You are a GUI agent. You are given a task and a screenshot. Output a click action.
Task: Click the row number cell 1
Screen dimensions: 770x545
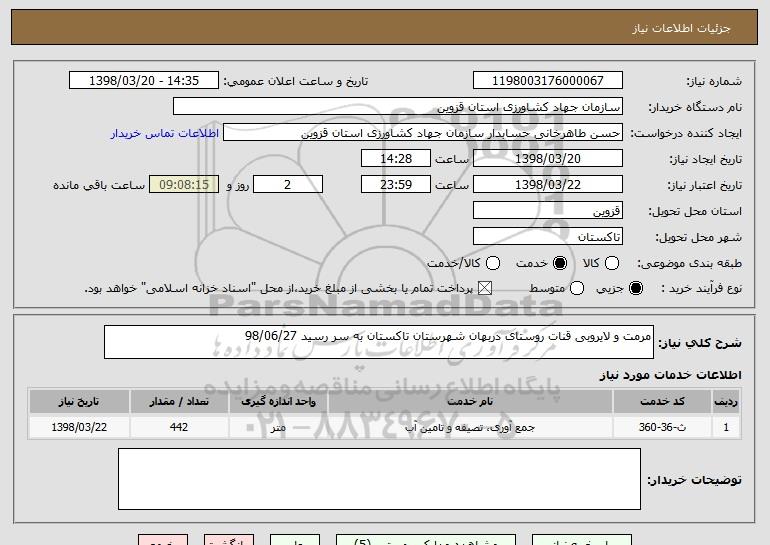(726, 427)
